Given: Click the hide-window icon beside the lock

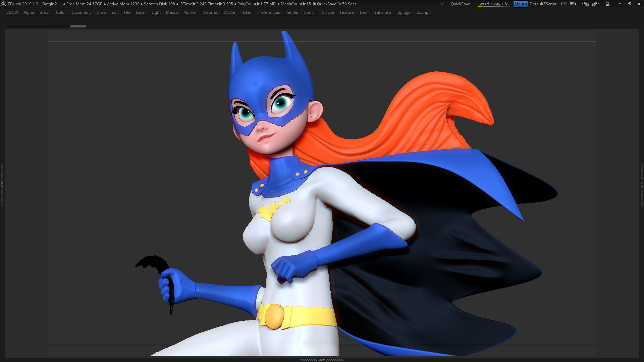Looking at the screenshot, I should click(x=620, y=4).
